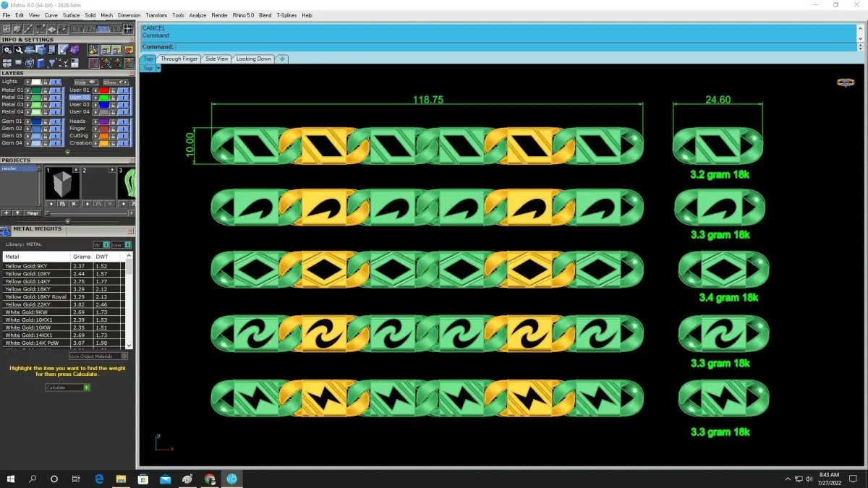
Task: Click the save icon under project thumbnail 1
Action: click(62, 204)
